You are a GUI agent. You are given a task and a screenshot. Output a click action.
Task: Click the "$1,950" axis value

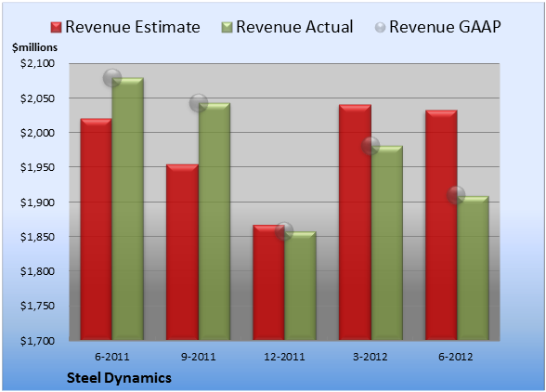coord(37,167)
